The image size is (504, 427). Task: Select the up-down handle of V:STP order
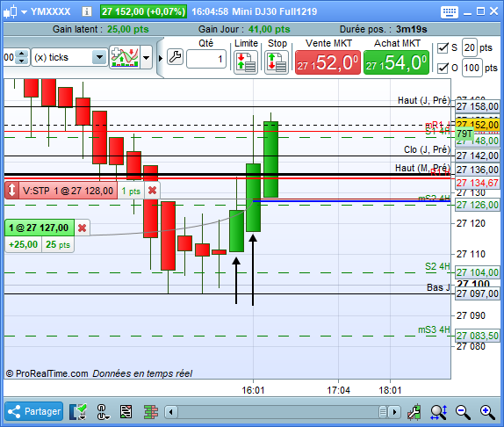[x=11, y=190]
